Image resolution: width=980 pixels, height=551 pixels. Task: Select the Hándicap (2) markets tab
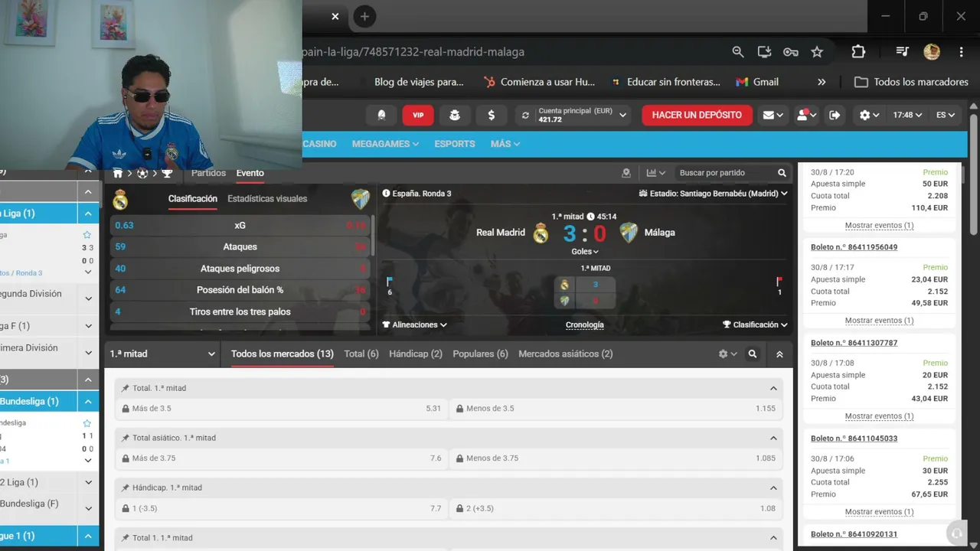(x=416, y=354)
